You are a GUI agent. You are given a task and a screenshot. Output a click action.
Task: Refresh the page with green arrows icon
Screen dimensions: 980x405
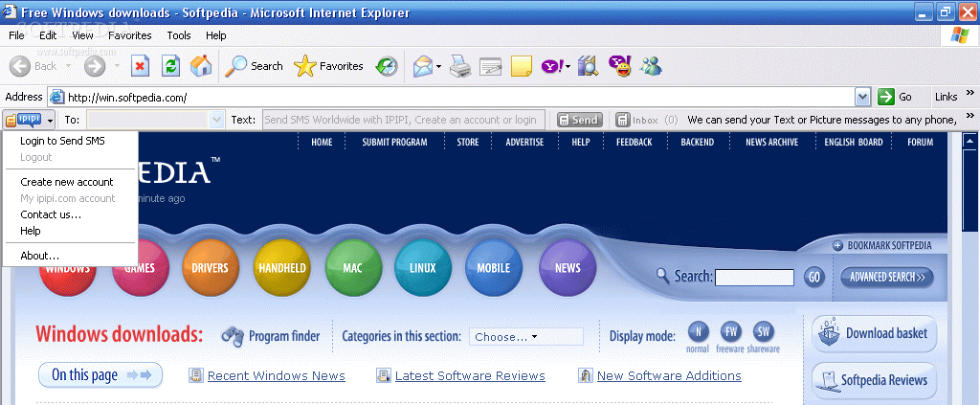pos(170,66)
